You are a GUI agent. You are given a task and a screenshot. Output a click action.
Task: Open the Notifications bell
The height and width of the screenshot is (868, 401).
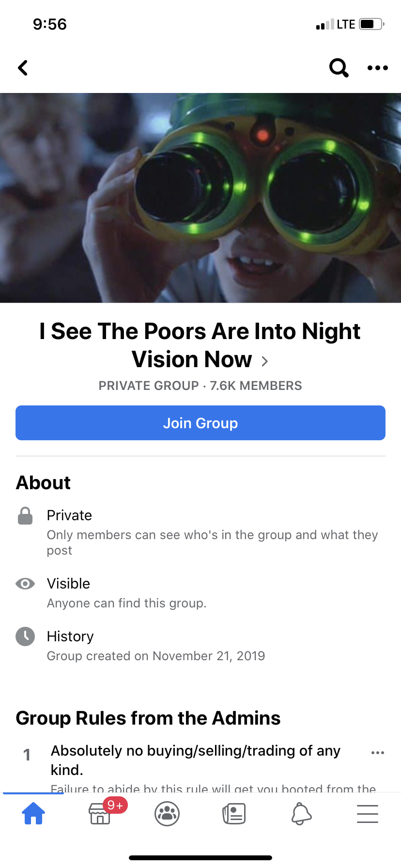pyautogui.click(x=301, y=814)
